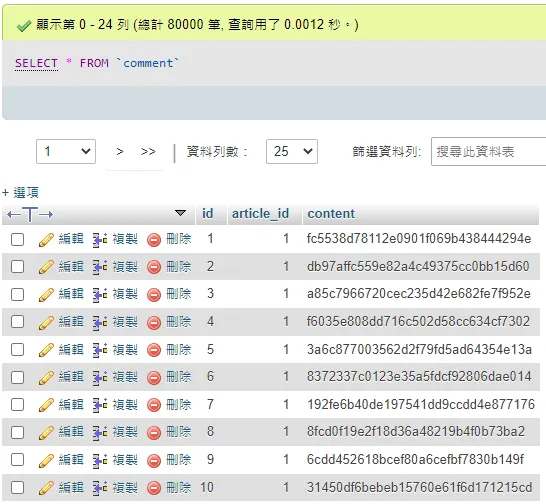Click content cell db97affc559e82a4c49375cc0bb15d60
This screenshot has height=504, width=546.
tap(418, 266)
